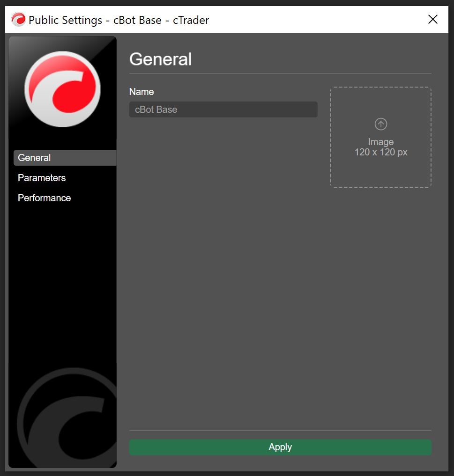Select the General section in sidebar
Viewport: 454px width, 476px height.
click(65, 158)
